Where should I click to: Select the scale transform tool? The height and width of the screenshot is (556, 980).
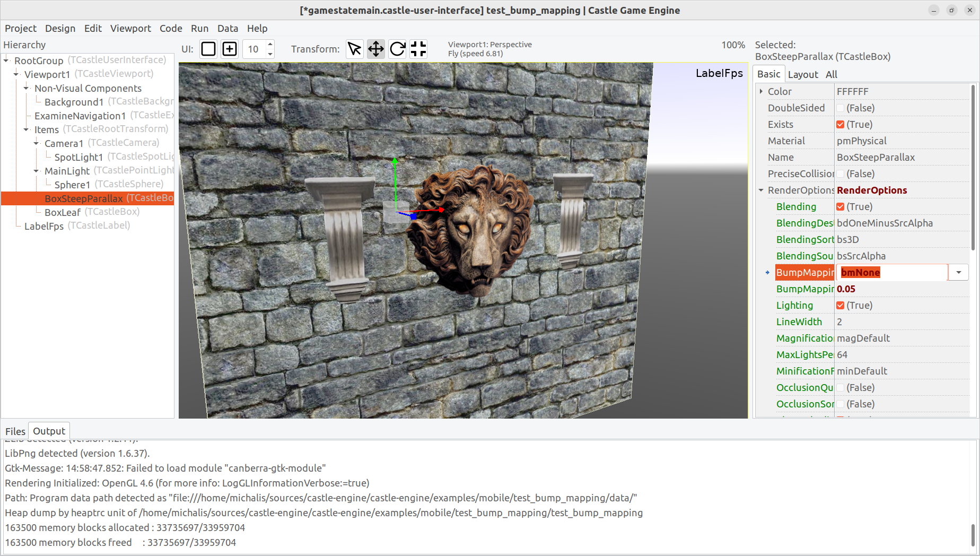pos(418,49)
